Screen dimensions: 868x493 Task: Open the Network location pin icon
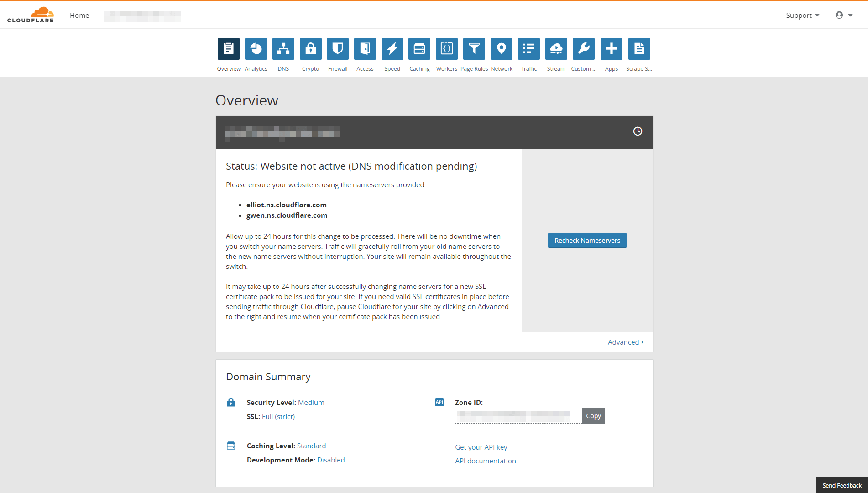(x=502, y=49)
